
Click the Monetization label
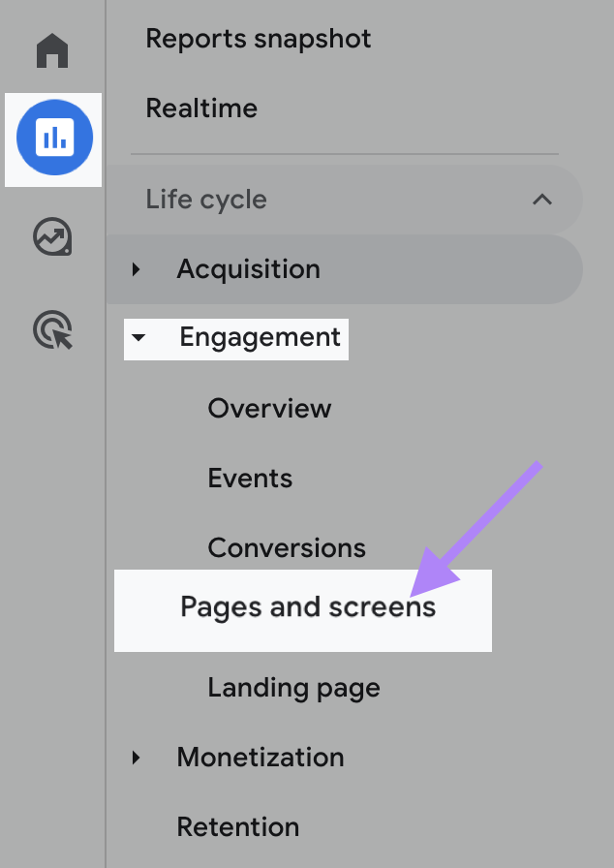click(x=260, y=758)
